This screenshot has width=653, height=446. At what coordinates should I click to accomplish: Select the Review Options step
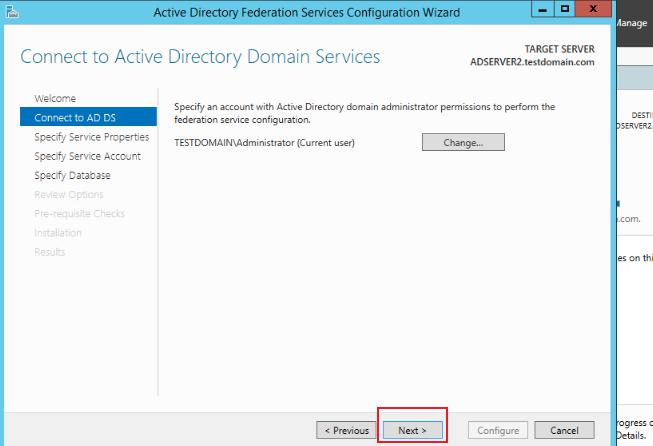pyautogui.click(x=69, y=194)
